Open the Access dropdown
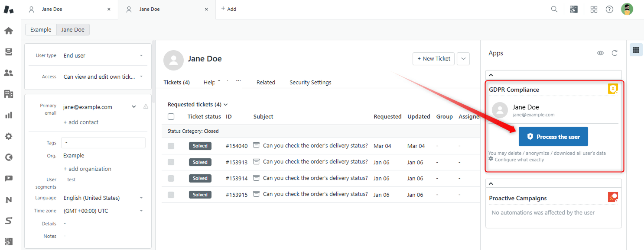Screen dimensions: 644x250 pos(103,77)
